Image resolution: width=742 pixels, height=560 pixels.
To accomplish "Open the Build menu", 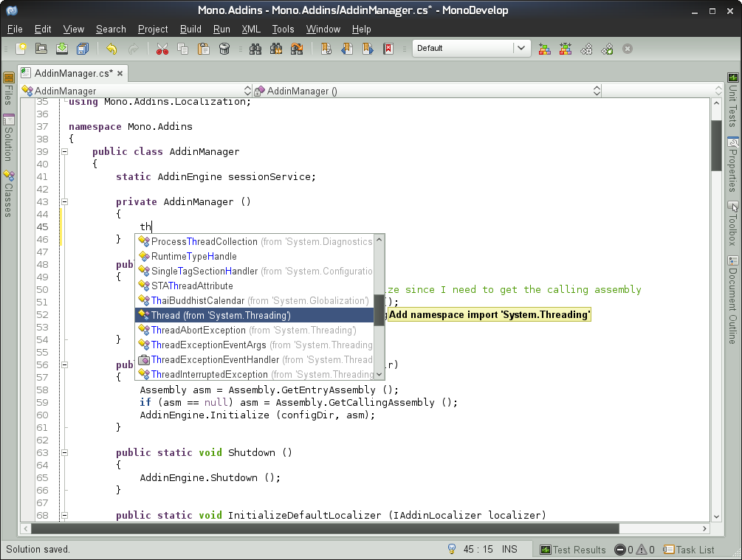I will tap(190, 30).
